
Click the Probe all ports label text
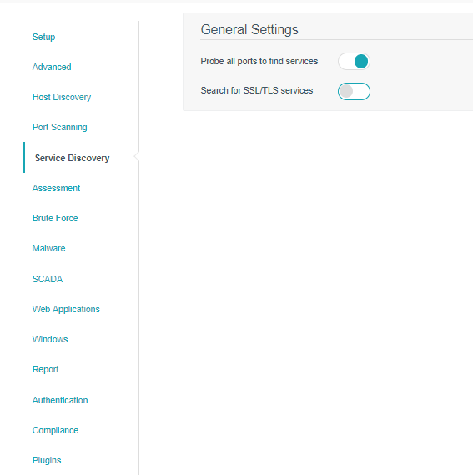[259, 61]
